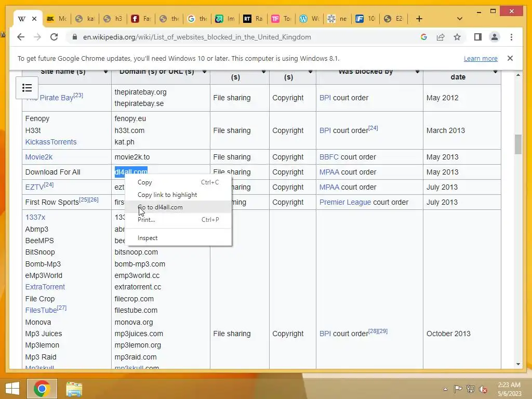
Task: Open the browser side panel
Action: click(x=478, y=37)
